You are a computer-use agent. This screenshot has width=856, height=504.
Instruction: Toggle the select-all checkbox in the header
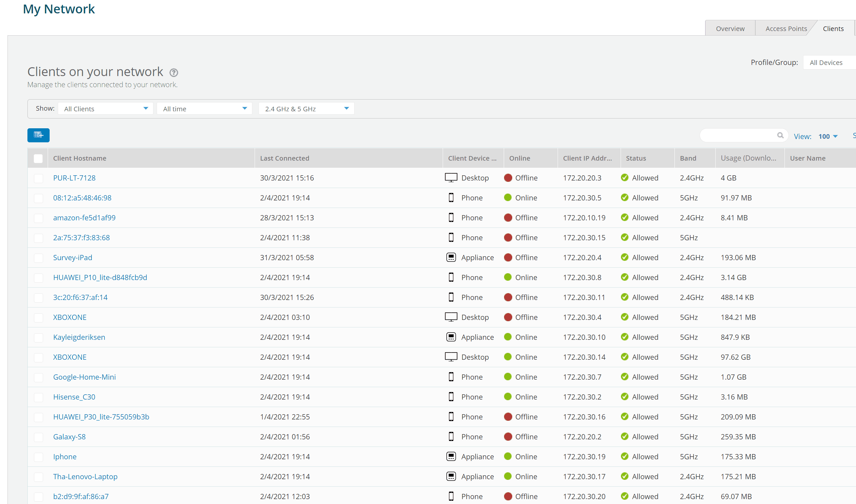[x=38, y=158]
